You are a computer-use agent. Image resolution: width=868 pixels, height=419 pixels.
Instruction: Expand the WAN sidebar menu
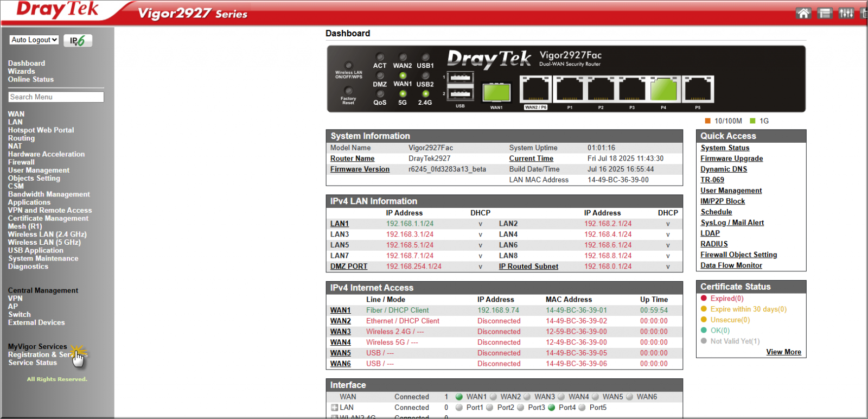16,114
